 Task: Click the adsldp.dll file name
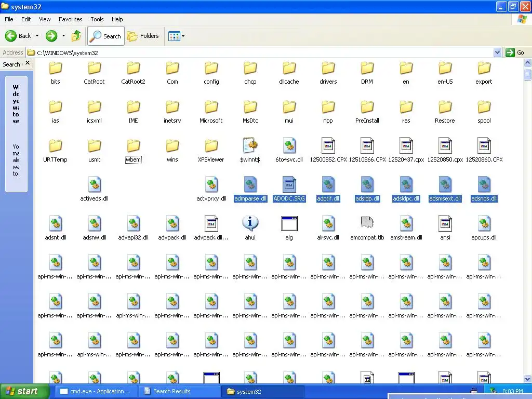[x=367, y=198]
